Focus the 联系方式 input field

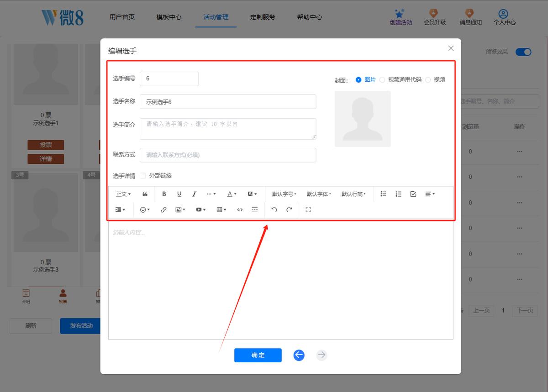click(x=228, y=155)
